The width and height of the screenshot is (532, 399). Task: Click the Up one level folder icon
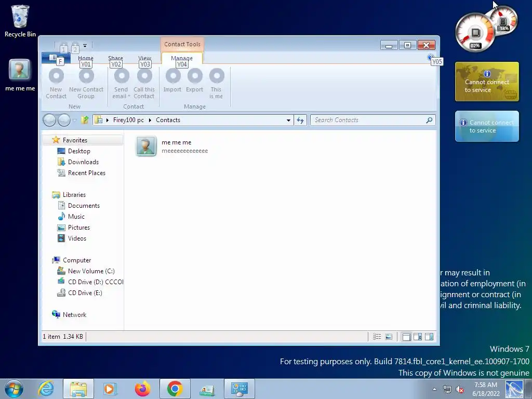point(85,120)
